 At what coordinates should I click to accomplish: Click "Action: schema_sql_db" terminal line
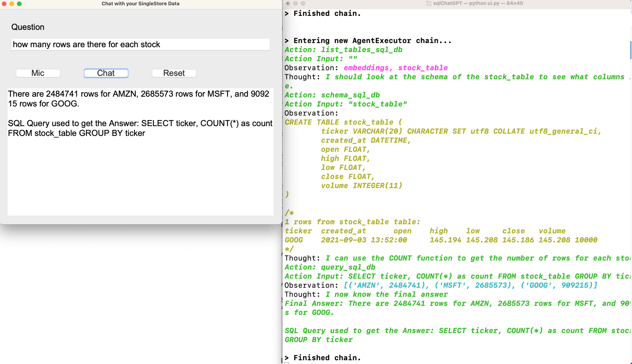tap(332, 95)
